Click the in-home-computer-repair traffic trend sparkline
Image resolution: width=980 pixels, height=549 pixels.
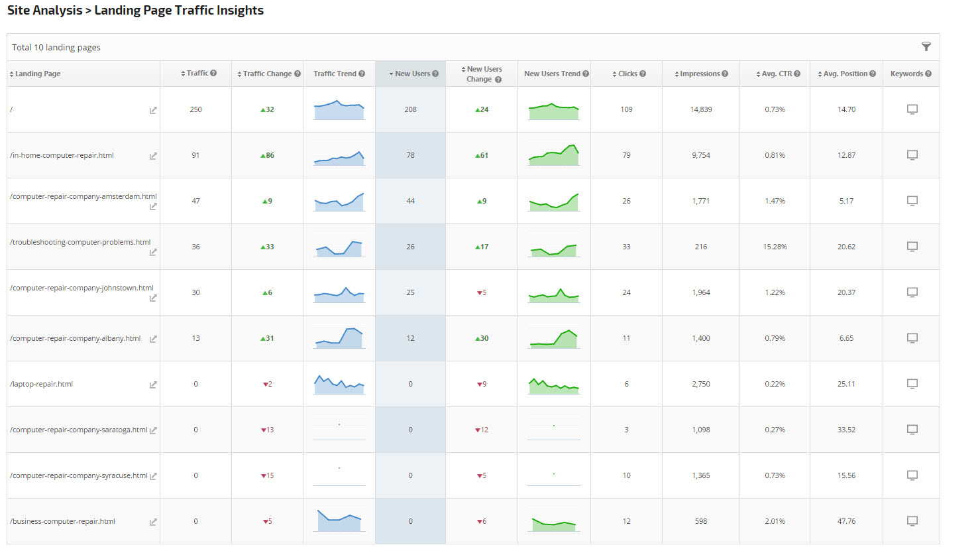click(x=339, y=156)
